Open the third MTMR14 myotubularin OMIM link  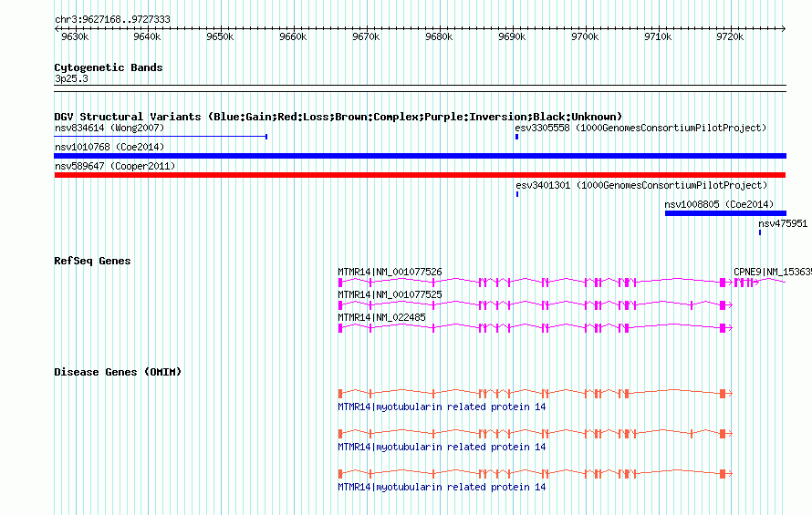click(x=442, y=487)
